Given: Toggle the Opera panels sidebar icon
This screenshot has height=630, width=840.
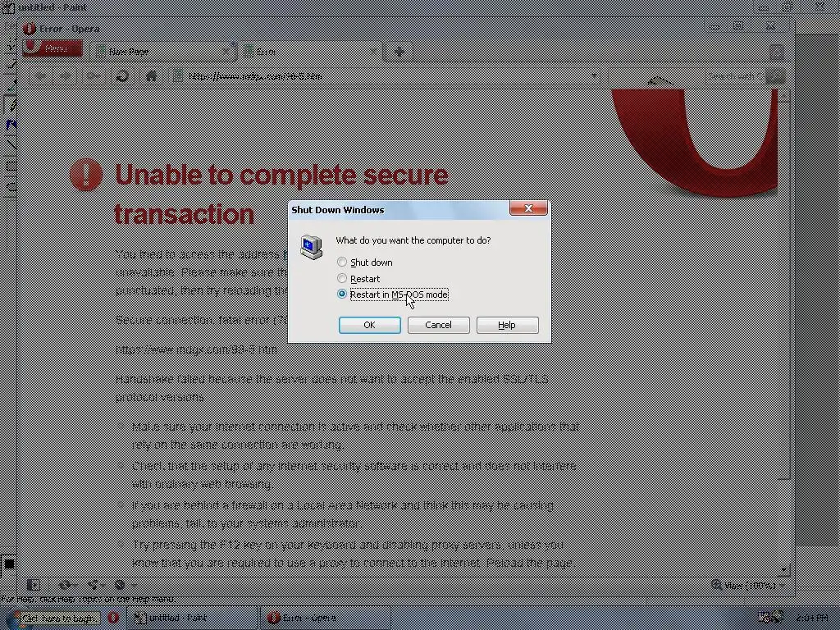Looking at the screenshot, I should [x=33, y=585].
